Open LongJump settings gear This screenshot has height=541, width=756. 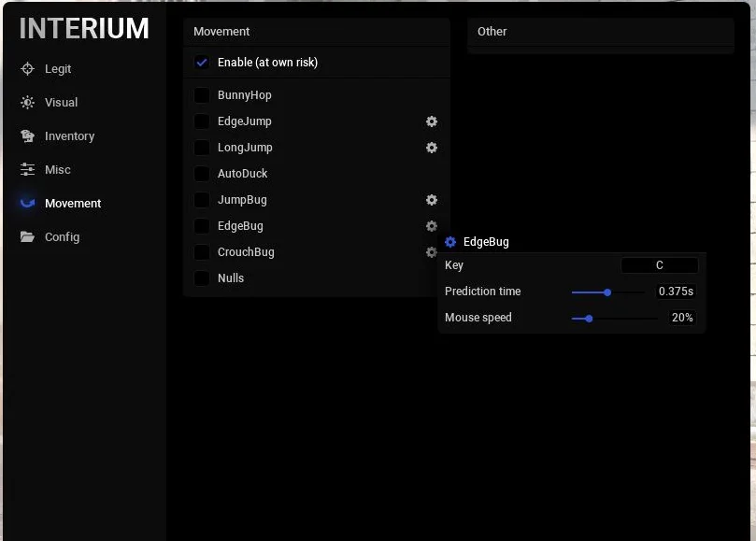click(432, 148)
